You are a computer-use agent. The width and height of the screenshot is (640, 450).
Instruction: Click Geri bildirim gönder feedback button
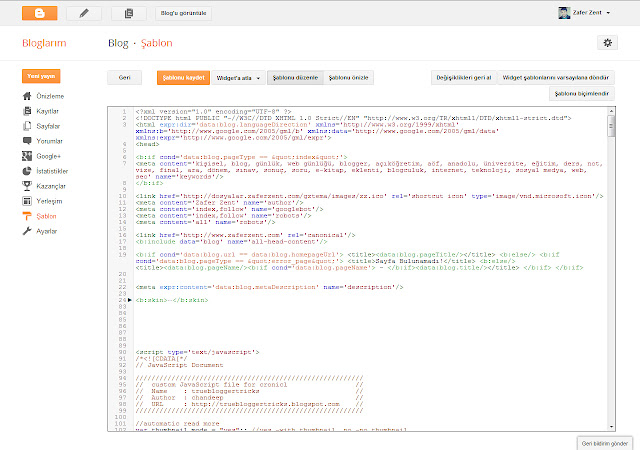click(604, 443)
